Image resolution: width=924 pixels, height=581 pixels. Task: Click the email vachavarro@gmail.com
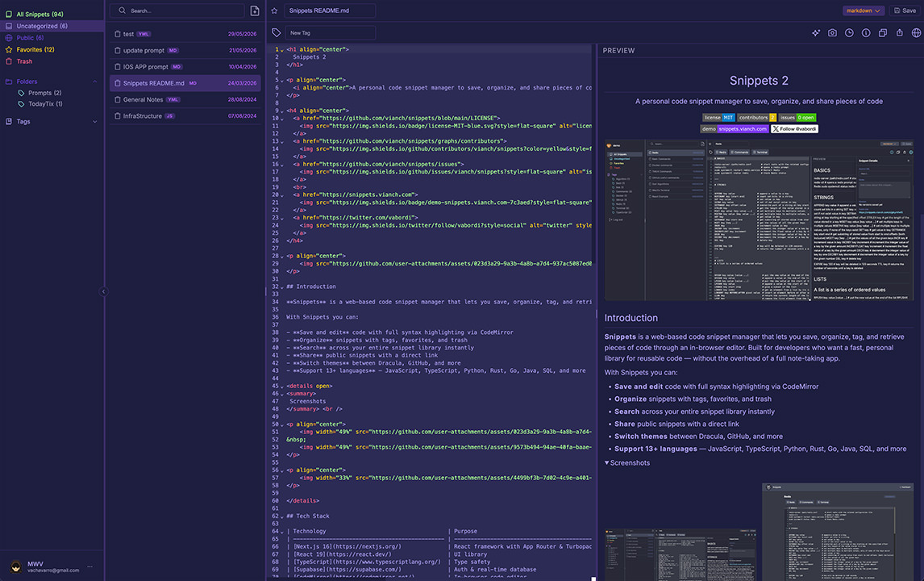click(x=53, y=571)
